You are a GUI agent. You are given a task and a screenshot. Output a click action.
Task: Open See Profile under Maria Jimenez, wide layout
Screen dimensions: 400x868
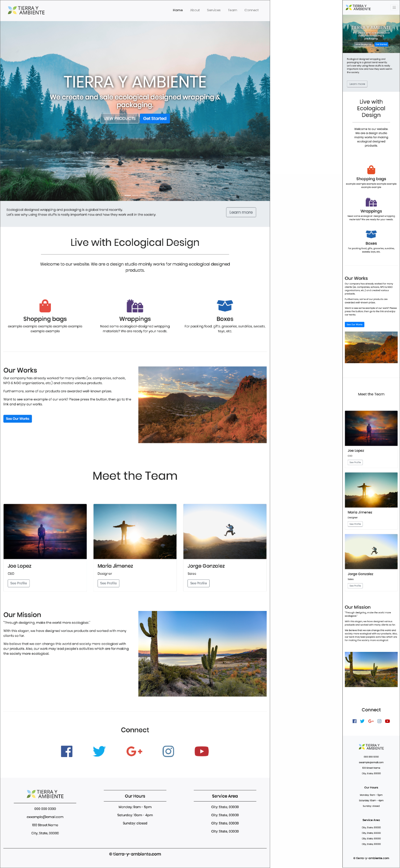point(108,583)
